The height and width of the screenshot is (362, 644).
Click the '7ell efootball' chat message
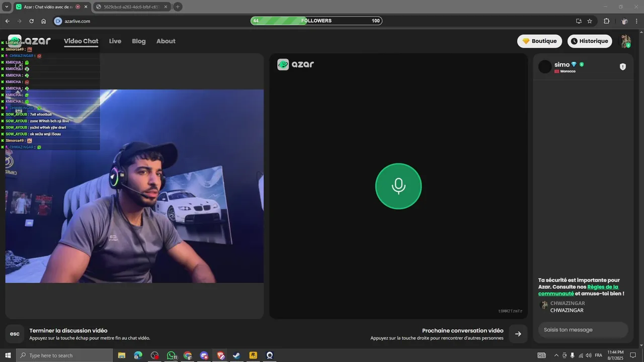pos(41,115)
